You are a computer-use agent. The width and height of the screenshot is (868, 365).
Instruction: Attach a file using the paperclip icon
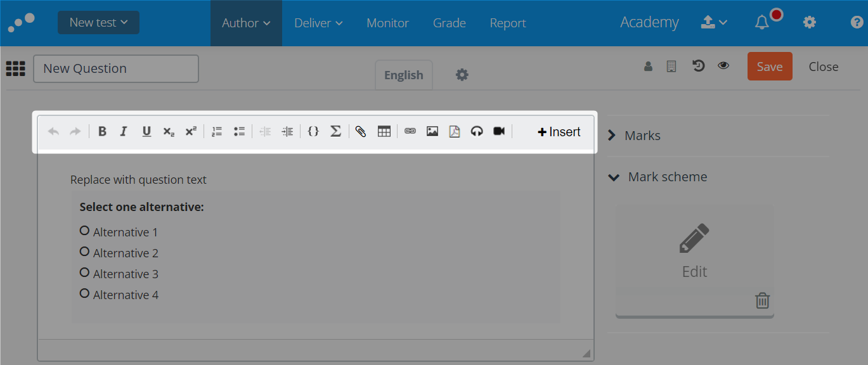click(x=360, y=131)
